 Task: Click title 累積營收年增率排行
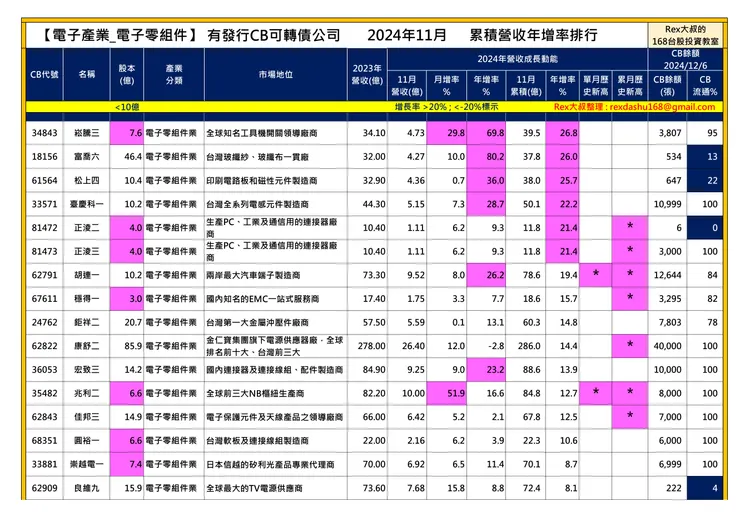[534, 35]
